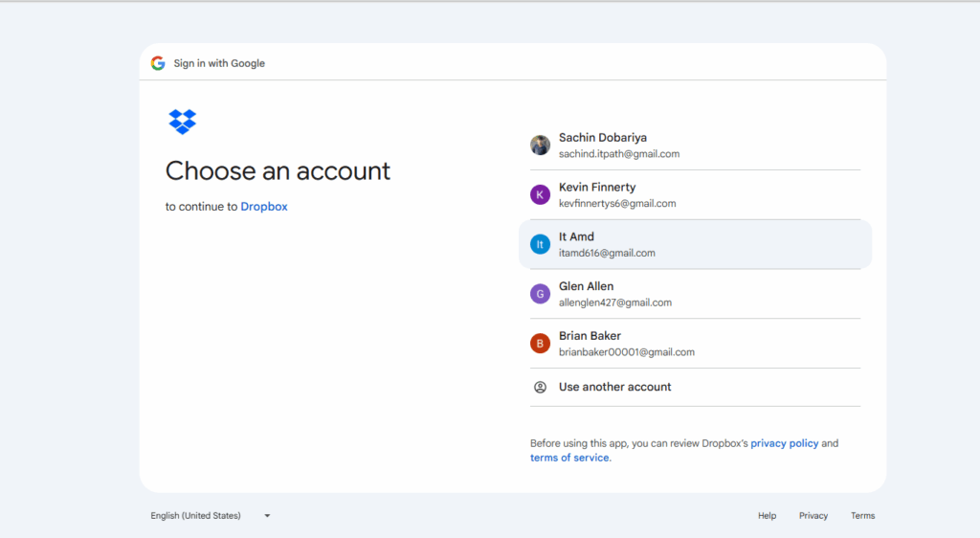Click the language dropdown arrow
Viewport: 980px width, 538px height.
267,516
